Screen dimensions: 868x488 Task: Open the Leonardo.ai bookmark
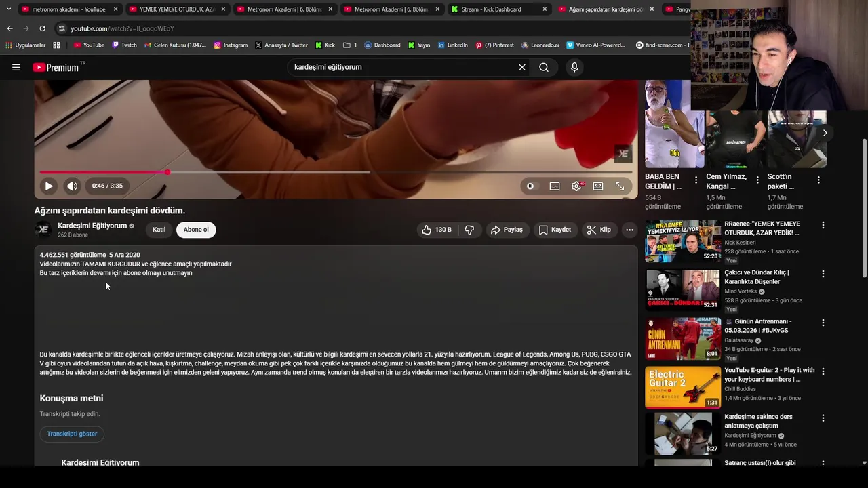pyautogui.click(x=540, y=45)
